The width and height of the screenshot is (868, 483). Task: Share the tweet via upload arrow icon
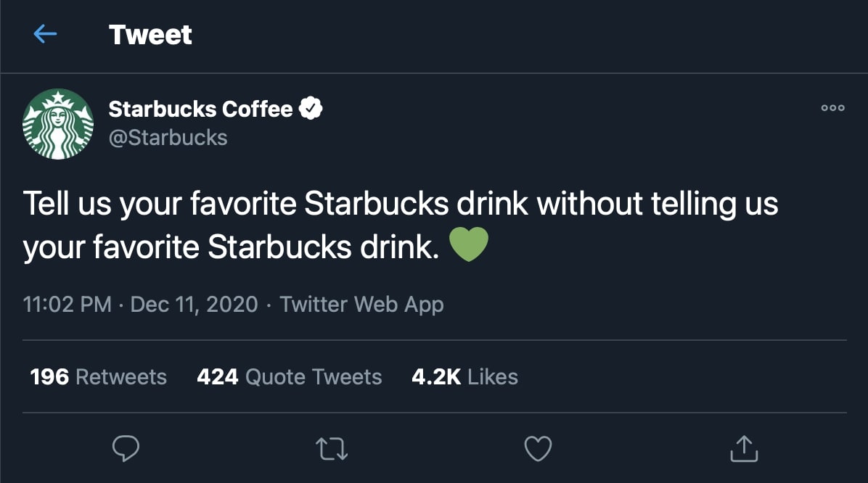743,448
